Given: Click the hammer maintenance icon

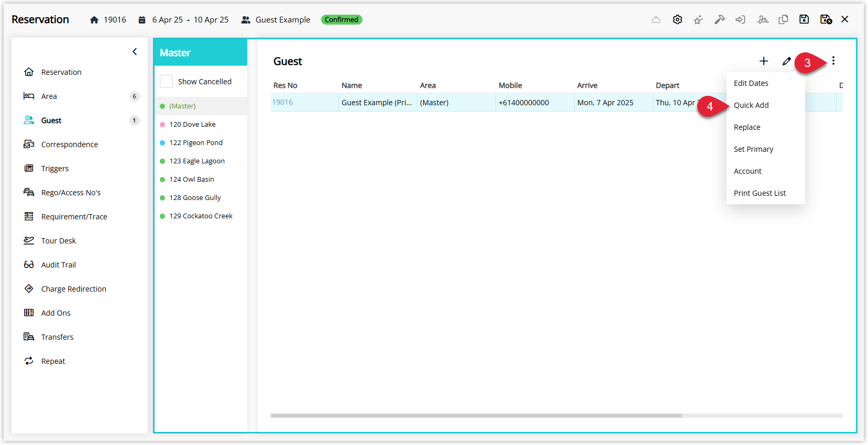Looking at the screenshot, I should [720, 19].
